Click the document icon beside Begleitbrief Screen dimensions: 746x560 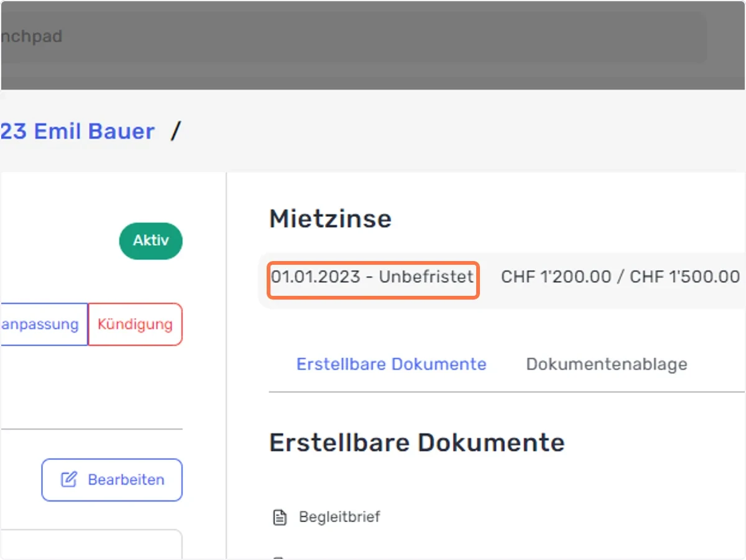click(280, 517)
